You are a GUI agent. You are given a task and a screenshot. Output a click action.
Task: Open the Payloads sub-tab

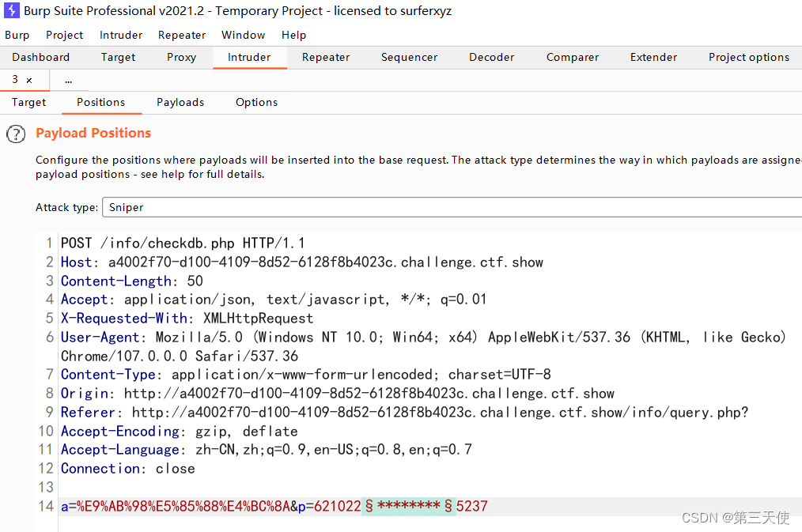(x=180, y=102)
